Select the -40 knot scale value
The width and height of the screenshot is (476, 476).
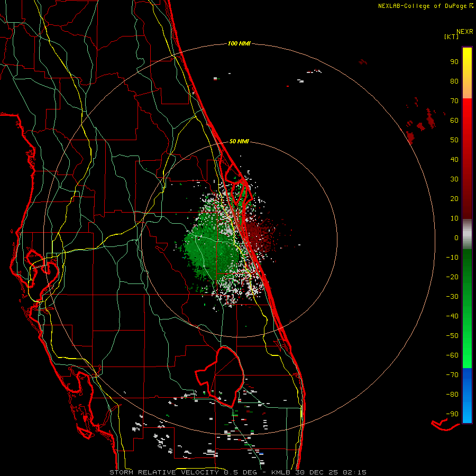452,316
